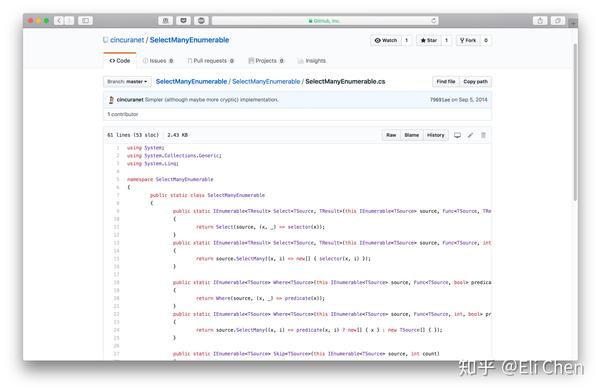600x392 pixels.
Task: Go forward with Safari's forward arrow
Action: (x=69, y=21)
